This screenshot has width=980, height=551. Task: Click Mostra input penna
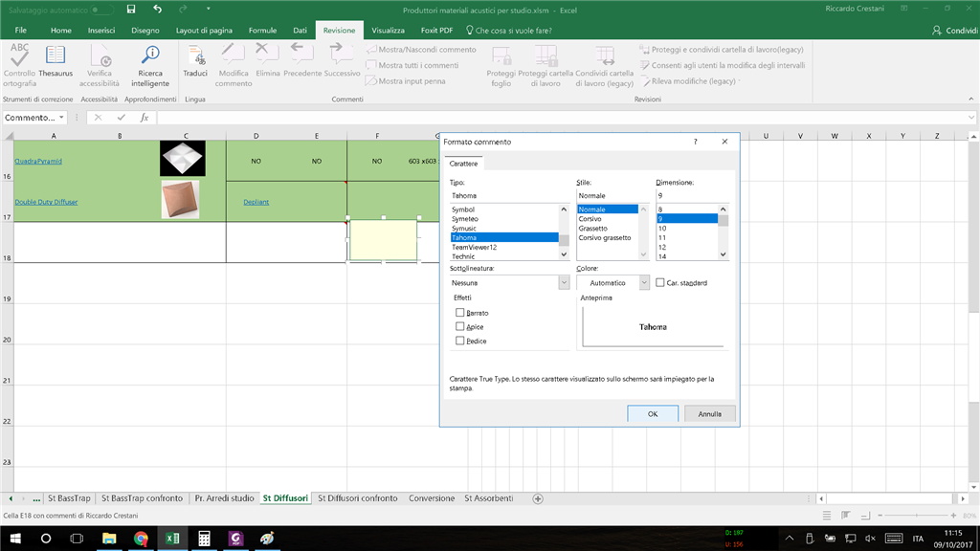pyautogui.click(x=406, y=81)
